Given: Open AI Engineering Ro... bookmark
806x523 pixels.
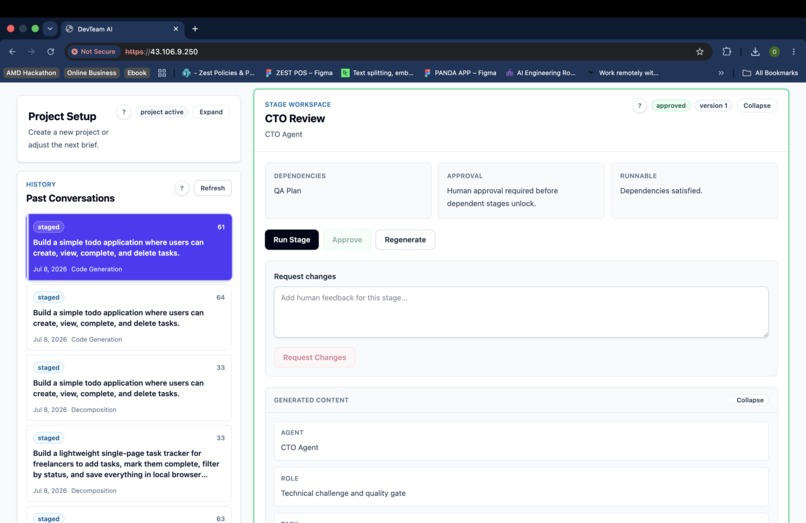Looking at the screenshot, I should coord(541,73).
